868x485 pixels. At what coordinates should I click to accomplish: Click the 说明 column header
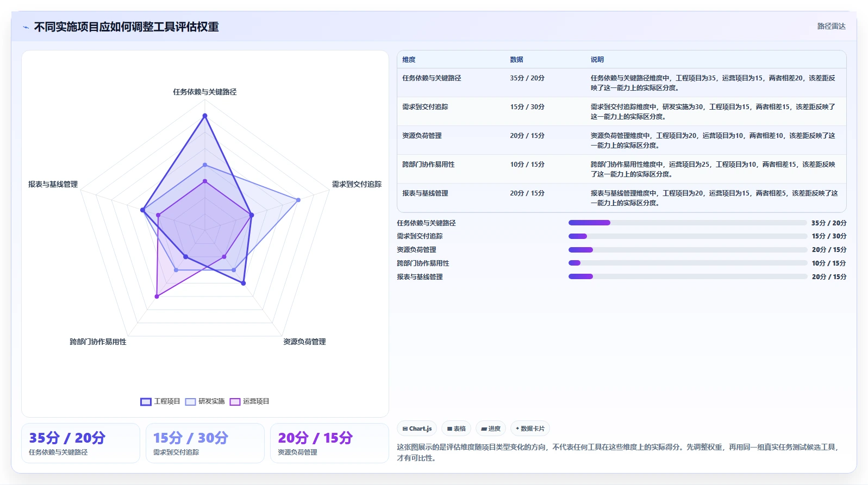point(597,60)
